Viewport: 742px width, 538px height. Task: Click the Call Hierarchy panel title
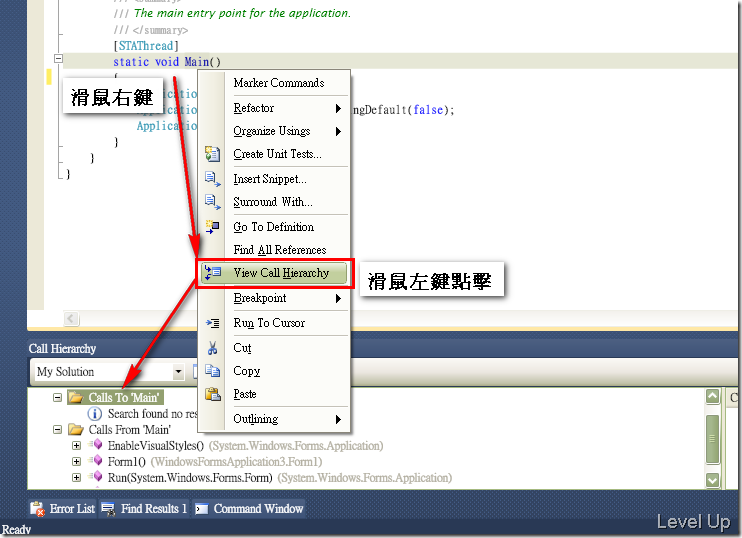[62, 349]
